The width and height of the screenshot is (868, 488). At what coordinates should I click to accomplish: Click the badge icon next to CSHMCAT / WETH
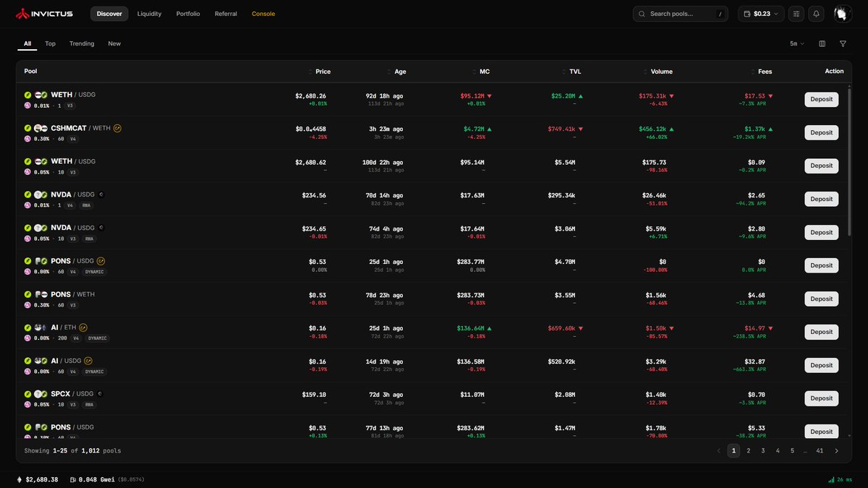[x=117, y=129]
